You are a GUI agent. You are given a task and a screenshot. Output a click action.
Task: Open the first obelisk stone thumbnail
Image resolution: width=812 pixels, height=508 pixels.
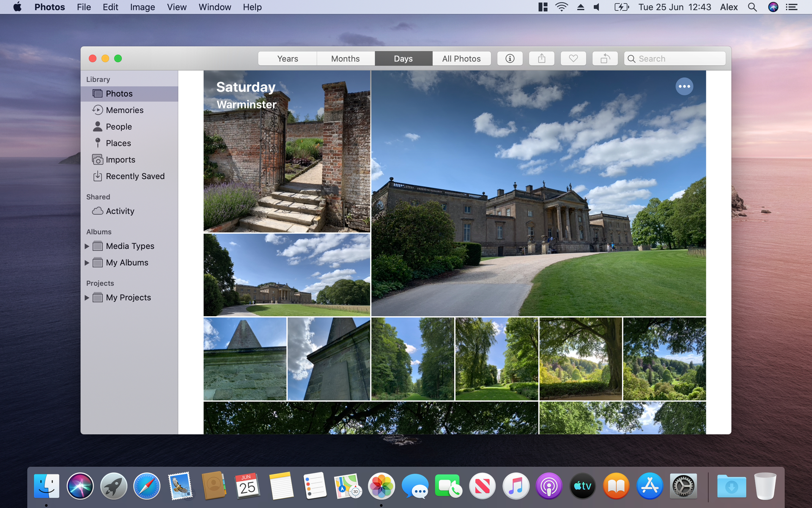(245, 359)
